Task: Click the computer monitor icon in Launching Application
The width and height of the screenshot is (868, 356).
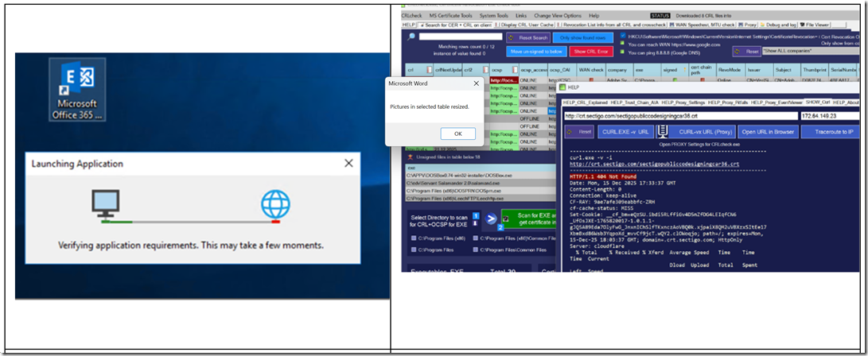Action: tap(105, 203)
